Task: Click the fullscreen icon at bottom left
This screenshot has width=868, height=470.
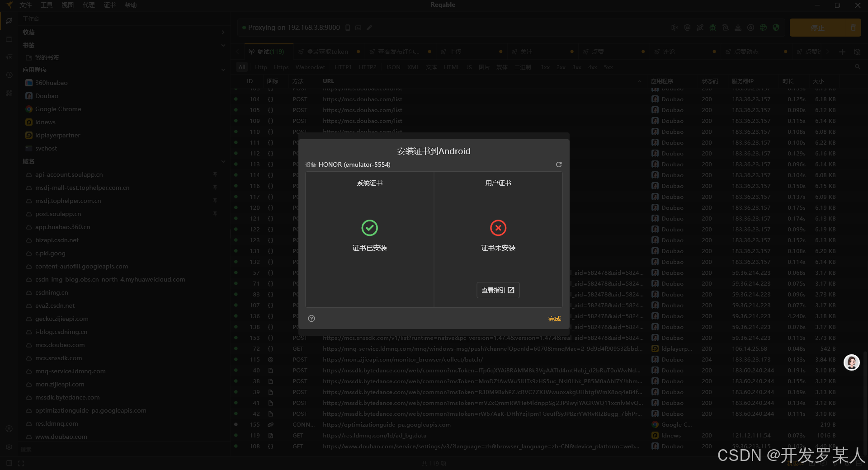Action: click(21, 463)
